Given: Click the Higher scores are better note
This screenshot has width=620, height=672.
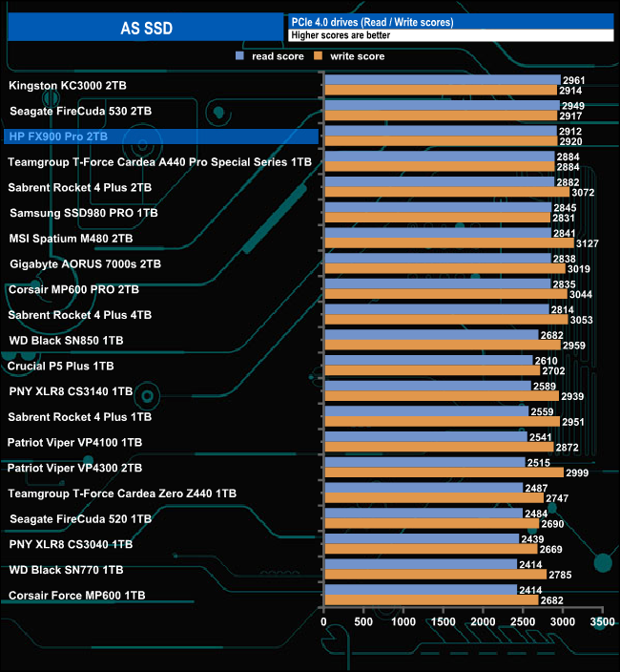Looking at the screenshot, I should pos(341,35).
